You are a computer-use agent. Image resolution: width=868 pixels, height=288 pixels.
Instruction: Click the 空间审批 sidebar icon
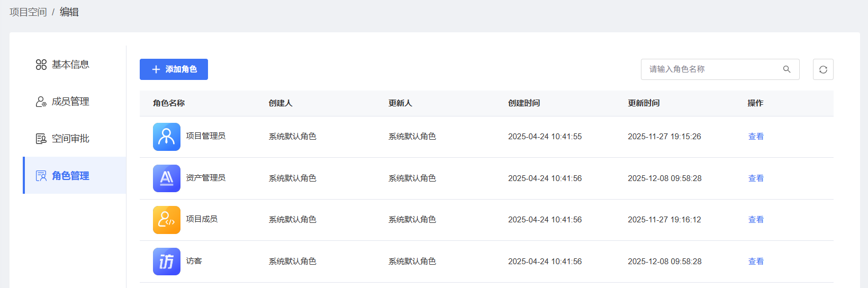[41, 139]
